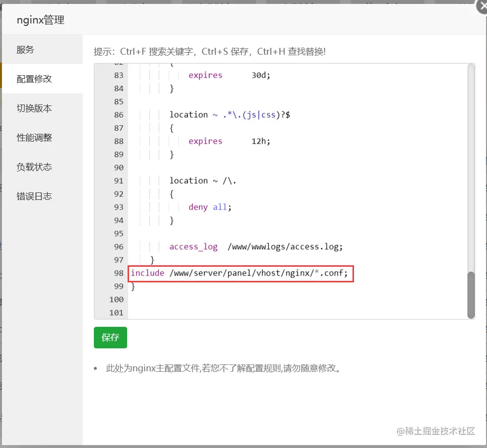The width and height of the screenshot is (487, 448).
Task: Click line number 101 in gutter
Action: (x=116, y=313)
